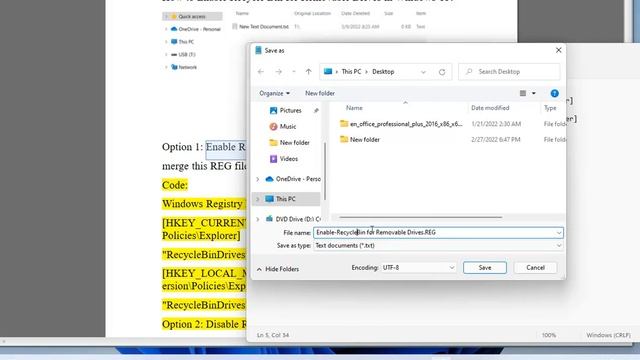Click the horizontal scrollbar of file list

420,218
